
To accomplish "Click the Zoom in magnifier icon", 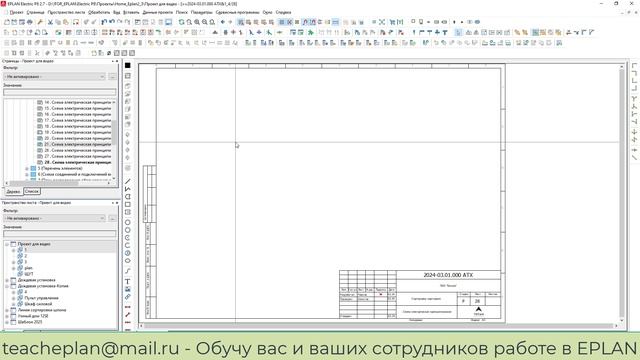I will pos(197,22).
